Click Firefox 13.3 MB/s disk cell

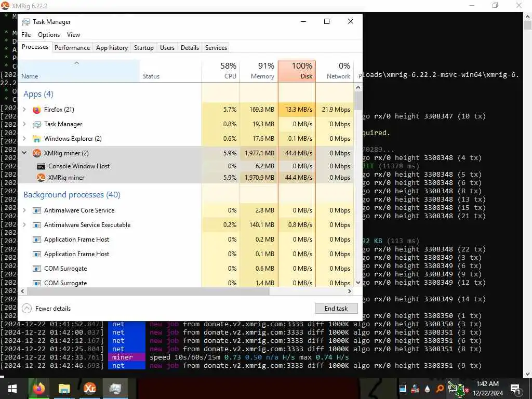(297, 110)
